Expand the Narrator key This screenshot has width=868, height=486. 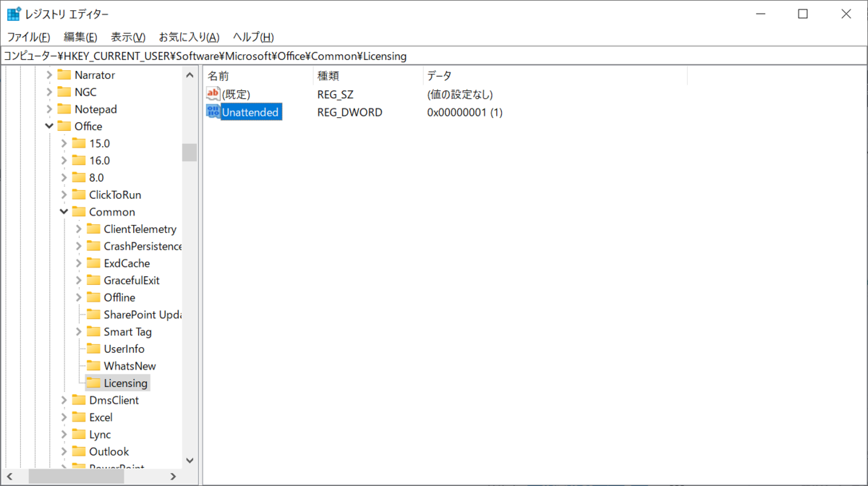click(49, 75)
